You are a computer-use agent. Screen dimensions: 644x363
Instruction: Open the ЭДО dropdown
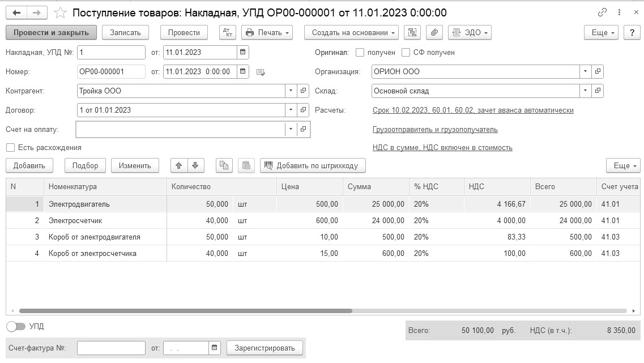[470, 32]
